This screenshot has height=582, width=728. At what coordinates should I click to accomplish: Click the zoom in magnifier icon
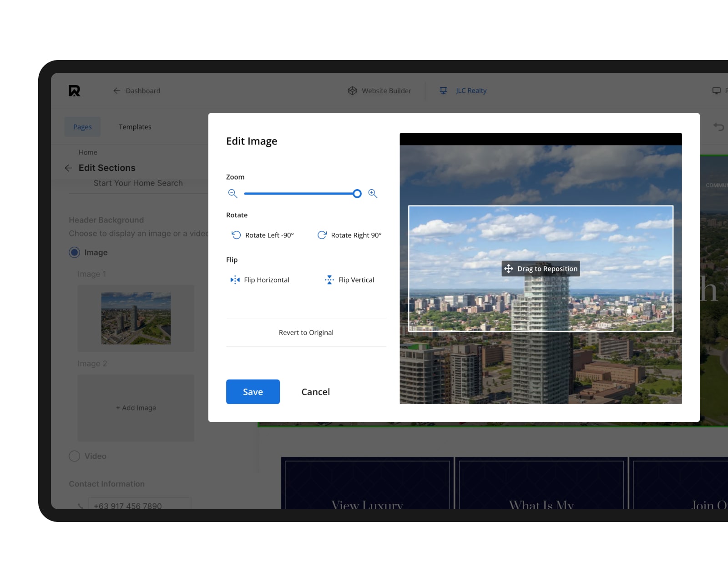(373, 194)
